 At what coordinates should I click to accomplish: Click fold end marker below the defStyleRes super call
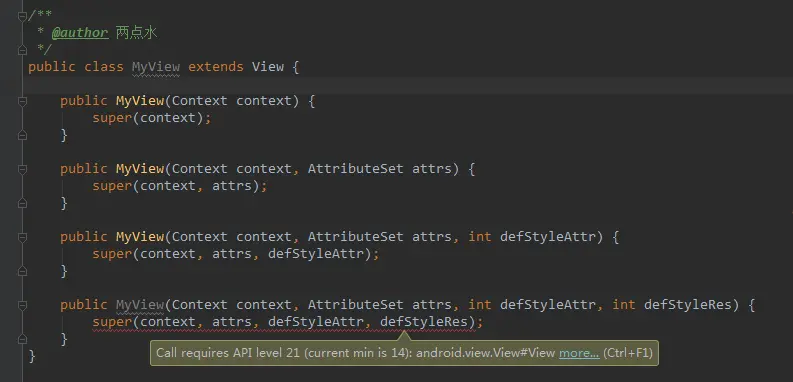click(22, 339)
